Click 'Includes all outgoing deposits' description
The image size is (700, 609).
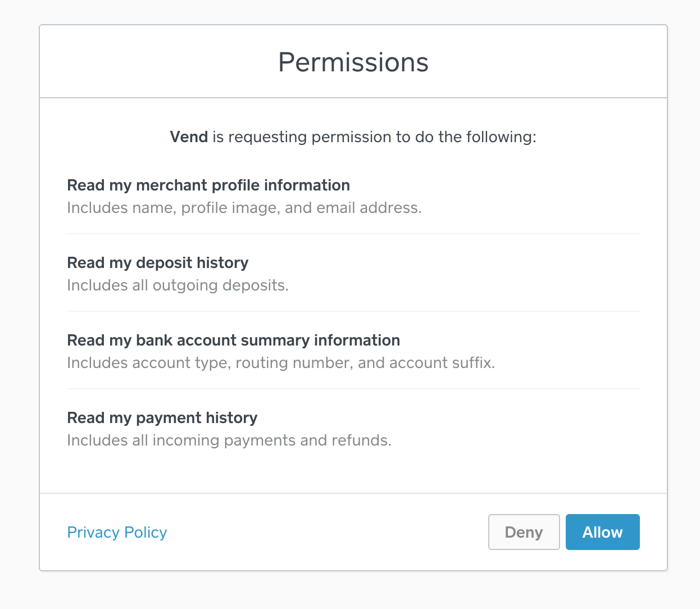click(x=178, y=285)
